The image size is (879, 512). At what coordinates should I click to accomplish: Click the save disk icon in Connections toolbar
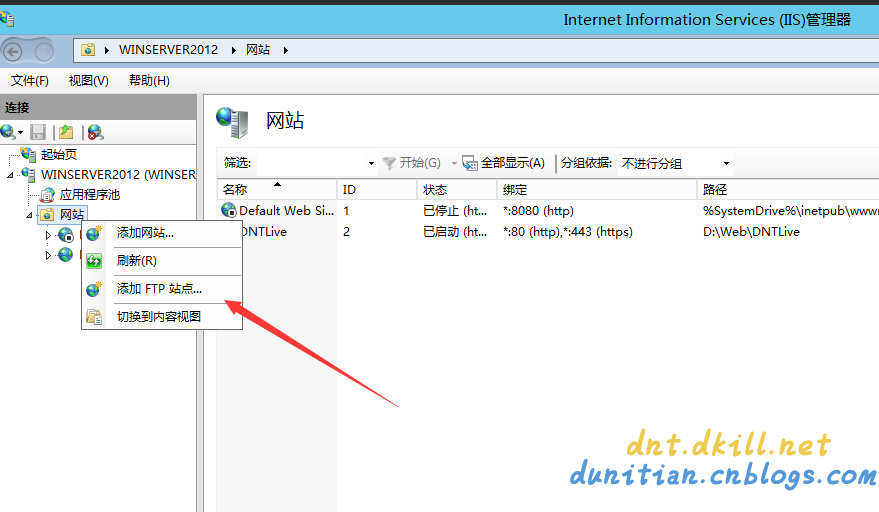pos(38,132)
